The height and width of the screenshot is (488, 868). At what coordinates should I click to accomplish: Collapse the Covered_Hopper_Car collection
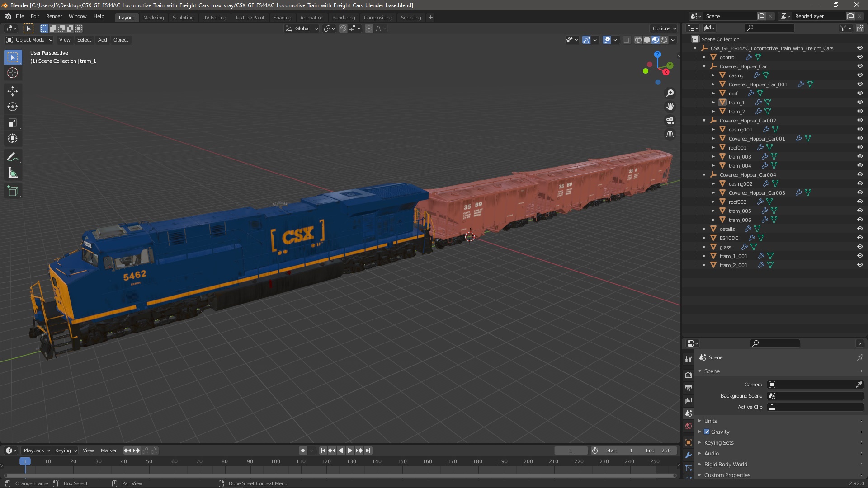coord(704,66)
